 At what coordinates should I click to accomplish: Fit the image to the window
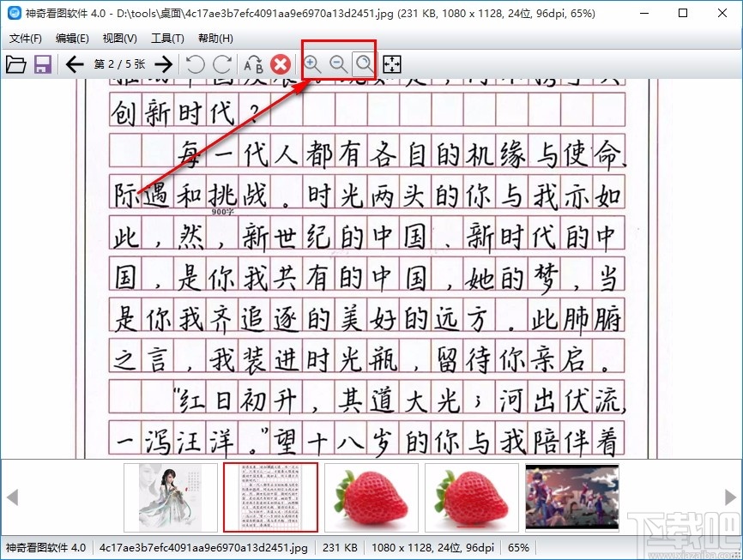[391, 63]
